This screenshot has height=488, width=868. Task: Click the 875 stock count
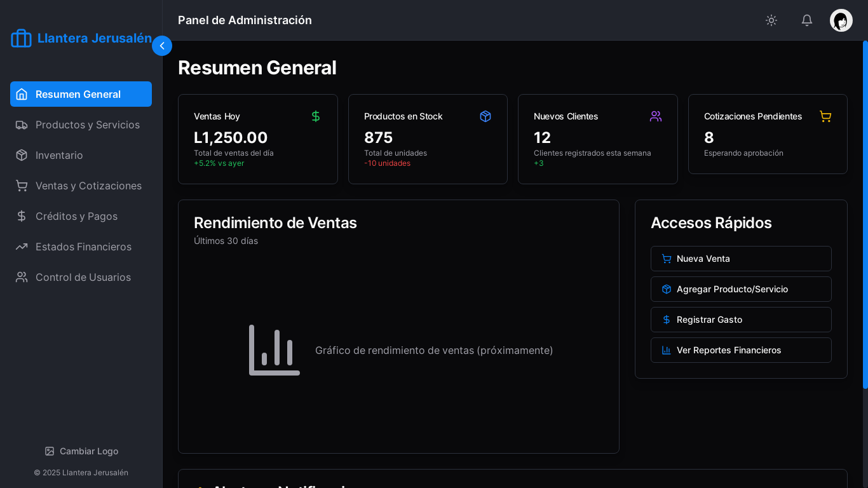point(378,137)
